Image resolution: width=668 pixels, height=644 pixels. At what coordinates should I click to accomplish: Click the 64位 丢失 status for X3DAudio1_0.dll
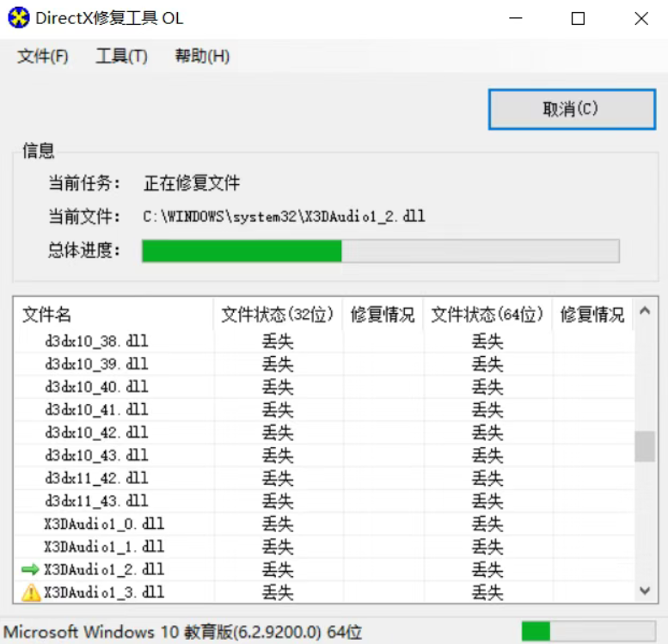point(487,524)
